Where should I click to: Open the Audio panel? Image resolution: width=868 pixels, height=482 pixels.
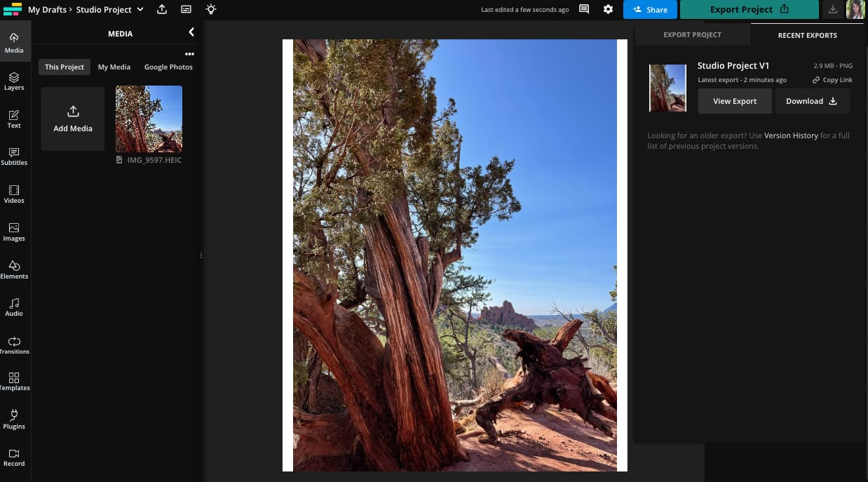(14, 307)
